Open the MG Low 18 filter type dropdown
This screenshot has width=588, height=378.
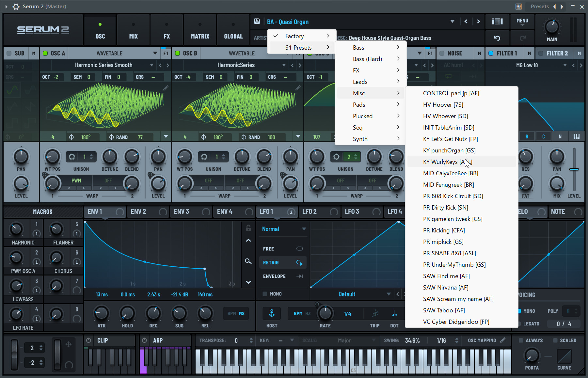pyautogui.click(x=565, y=65)
